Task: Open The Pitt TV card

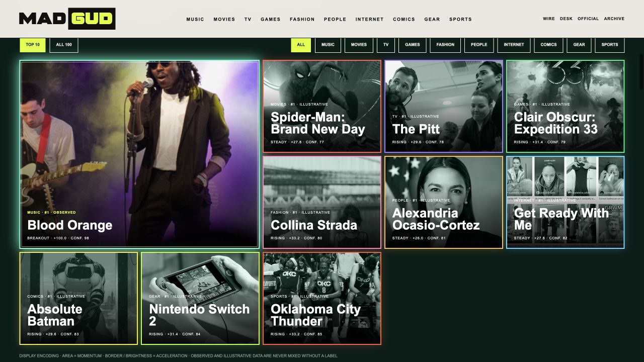Action: tap(444, 106)
